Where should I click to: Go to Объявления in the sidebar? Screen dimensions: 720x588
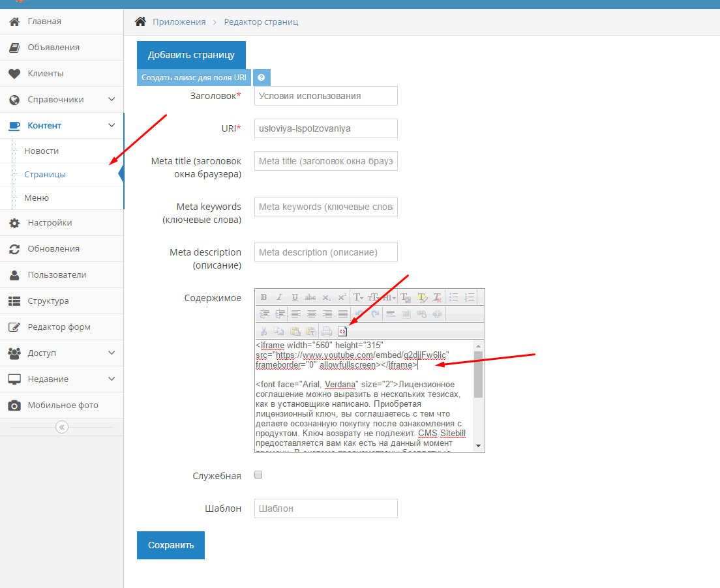tap(61, 48)
